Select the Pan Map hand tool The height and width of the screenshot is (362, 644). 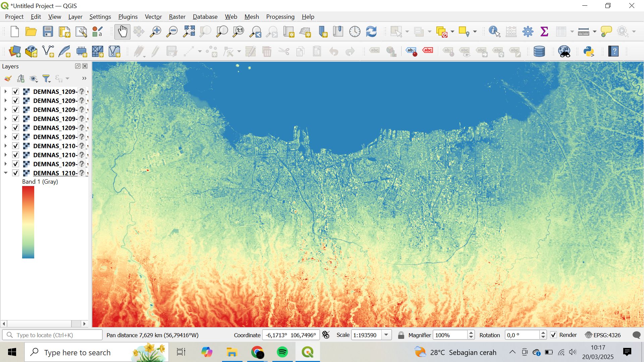coord(122,32)
